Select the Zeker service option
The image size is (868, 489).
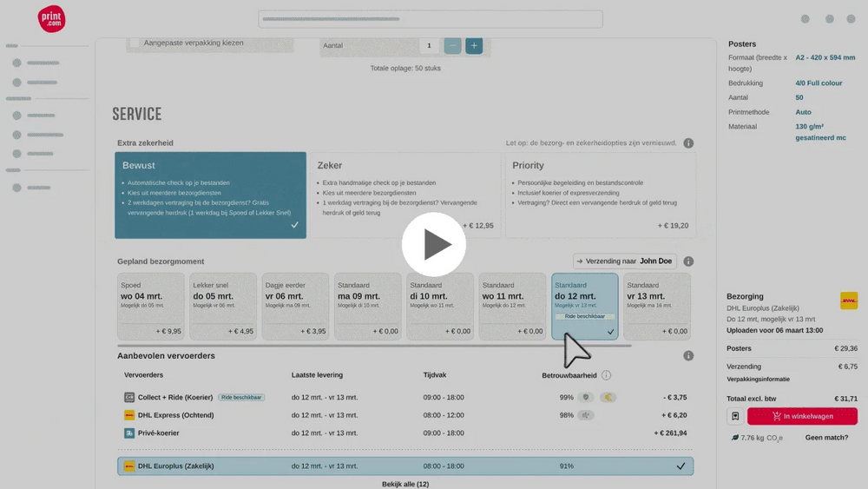coord(405,195)
